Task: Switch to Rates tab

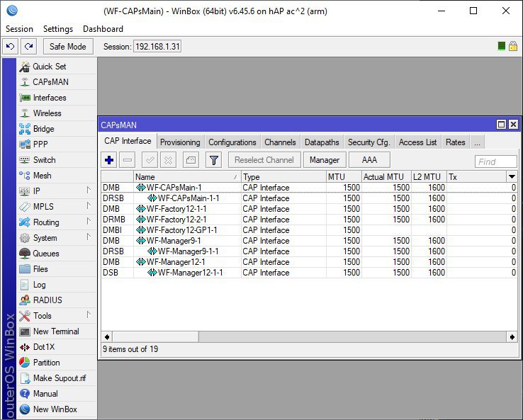Action: coord(455,142)
